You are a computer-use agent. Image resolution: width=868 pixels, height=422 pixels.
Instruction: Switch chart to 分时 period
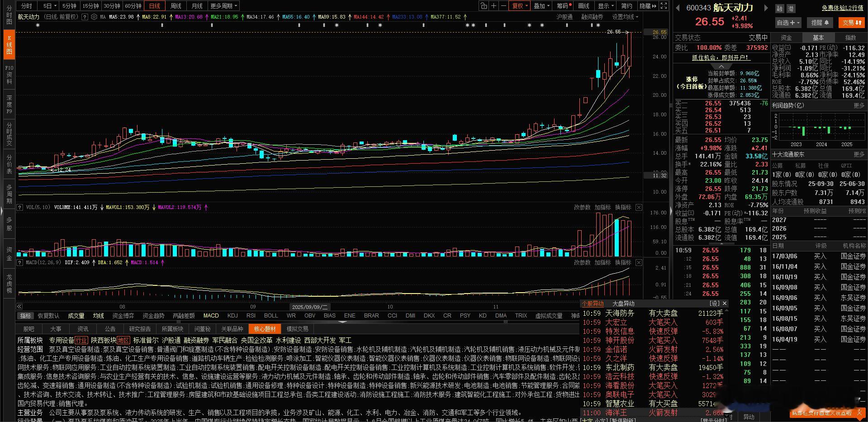27,6
